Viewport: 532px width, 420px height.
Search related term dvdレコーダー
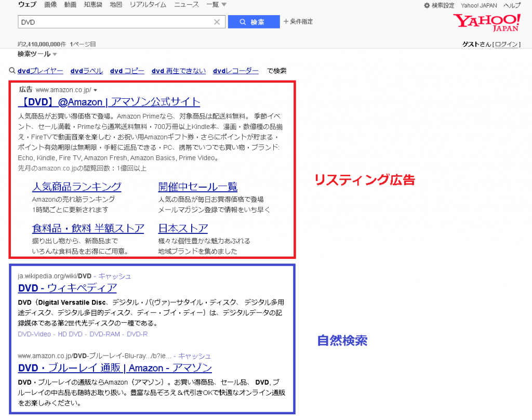pos(236,71)
